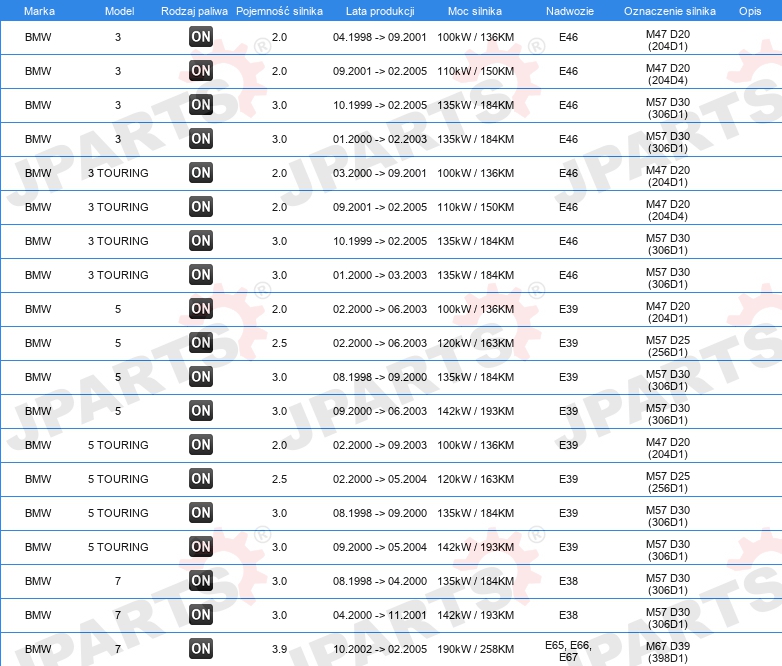Click the Pojemność silnika column header
This screenshot has height=666, width=782.
[x=279, y=11]
